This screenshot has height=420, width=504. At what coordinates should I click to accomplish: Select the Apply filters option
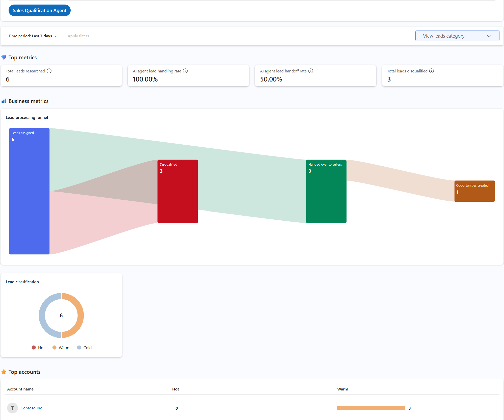tap(78, 36)
